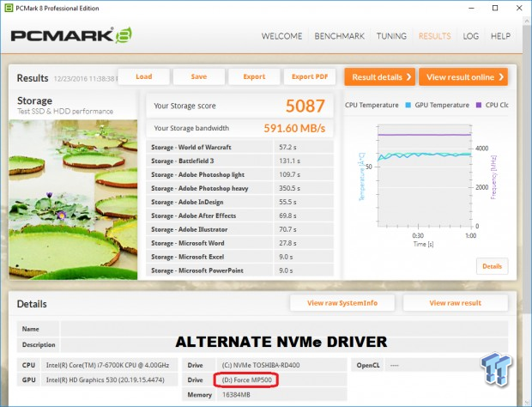Select the Microsoft PowerPoint row
Screen dimensions: 532x407
pos(239,270)
